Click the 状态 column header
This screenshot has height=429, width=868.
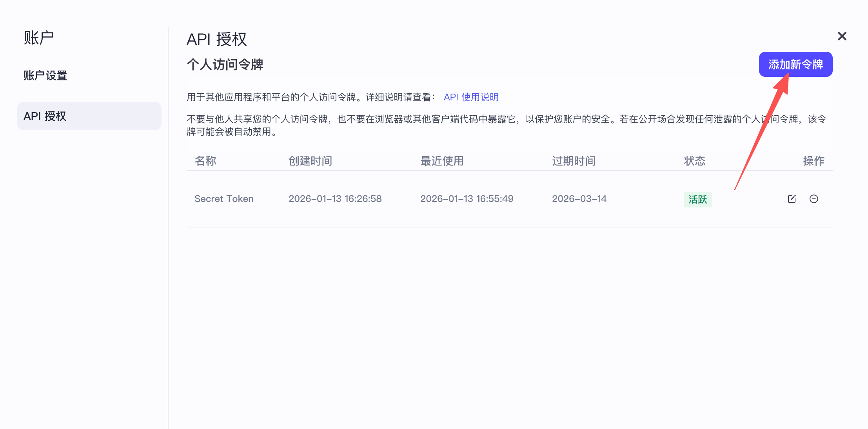click(x=694, y=161)
